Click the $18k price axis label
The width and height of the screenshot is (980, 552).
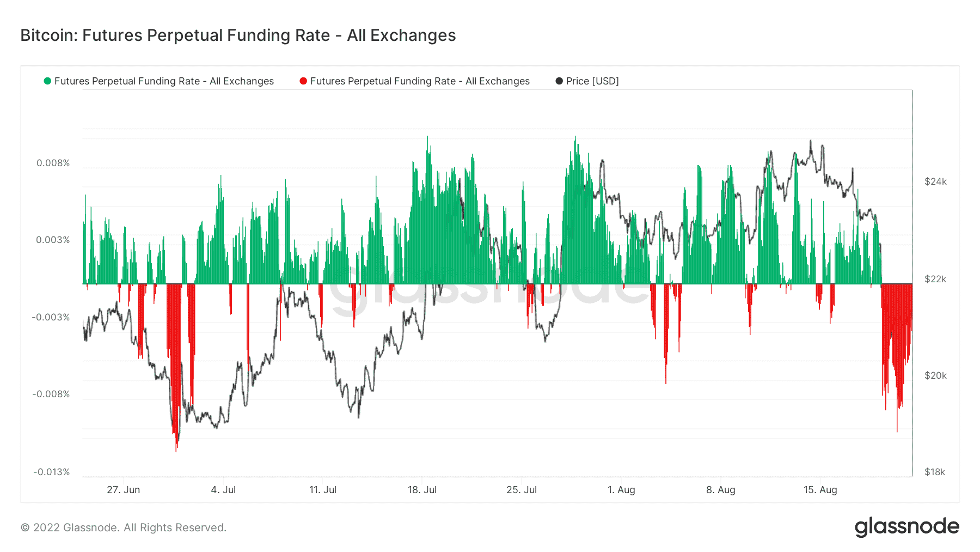point(935,472)
